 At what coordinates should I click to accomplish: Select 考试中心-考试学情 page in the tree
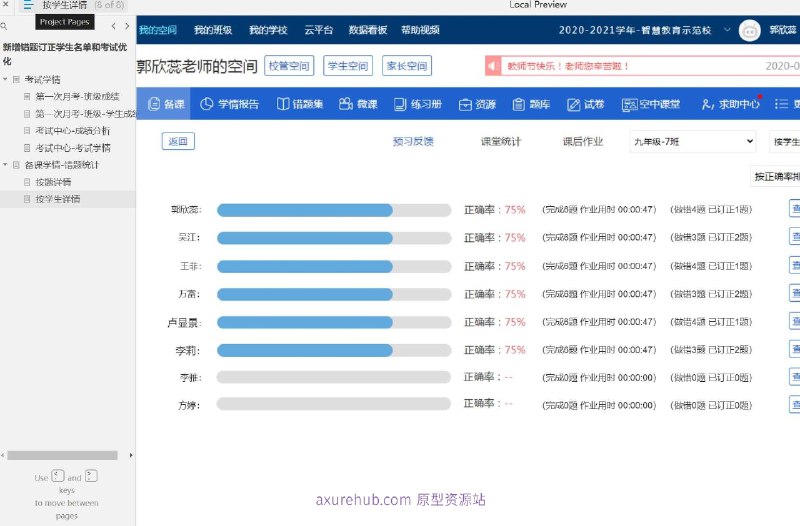tap(72, 148)
